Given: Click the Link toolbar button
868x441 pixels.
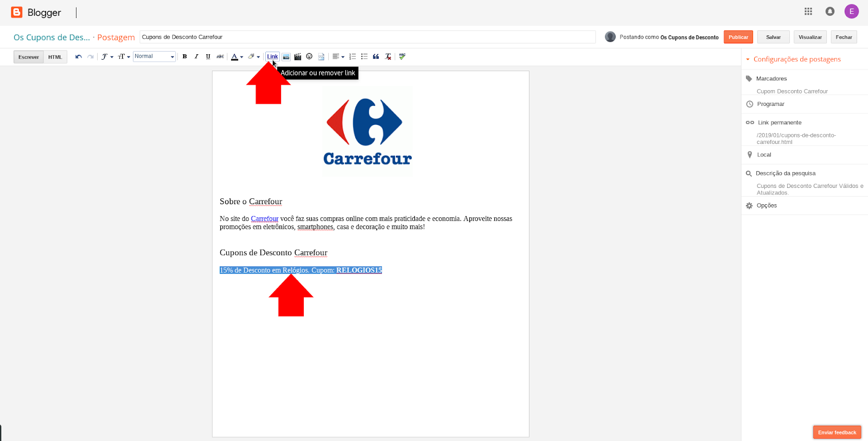Looking at the screenshot, I should [x=272, y=56].
